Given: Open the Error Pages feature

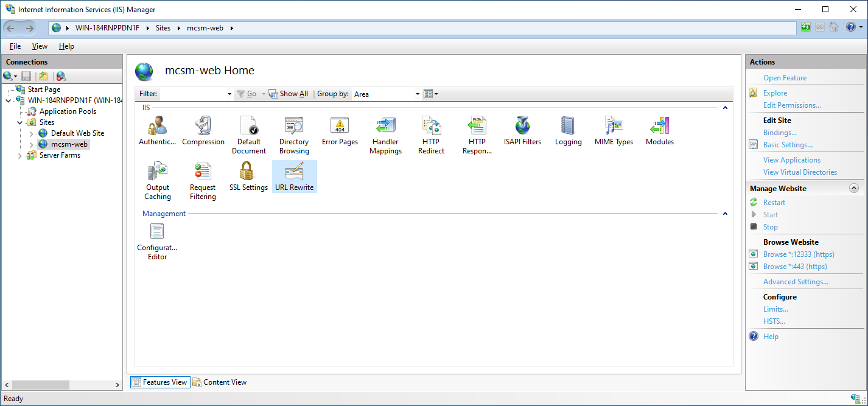Looking at the screenshot, I should 340,131.
